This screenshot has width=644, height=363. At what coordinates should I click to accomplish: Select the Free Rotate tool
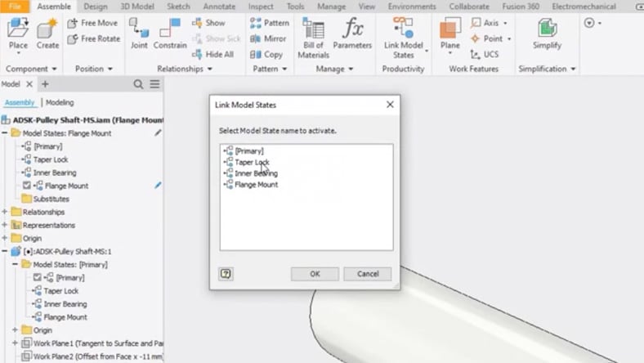[94, 38]
